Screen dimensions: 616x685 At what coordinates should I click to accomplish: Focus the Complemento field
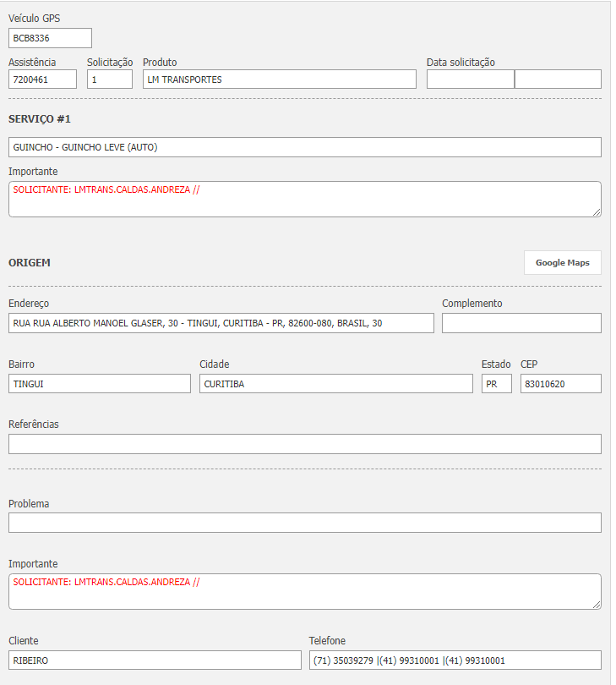click(x=521, y=323)
